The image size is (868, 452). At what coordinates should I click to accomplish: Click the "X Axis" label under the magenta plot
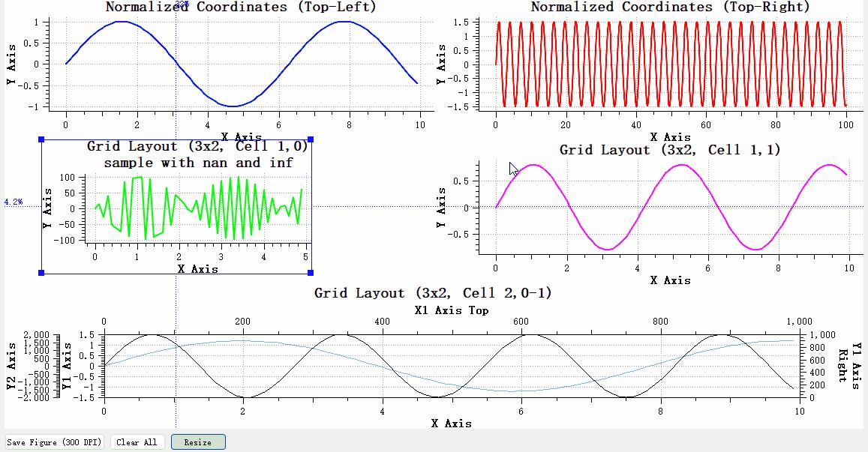pyautogui.click(x=671, y=280)
